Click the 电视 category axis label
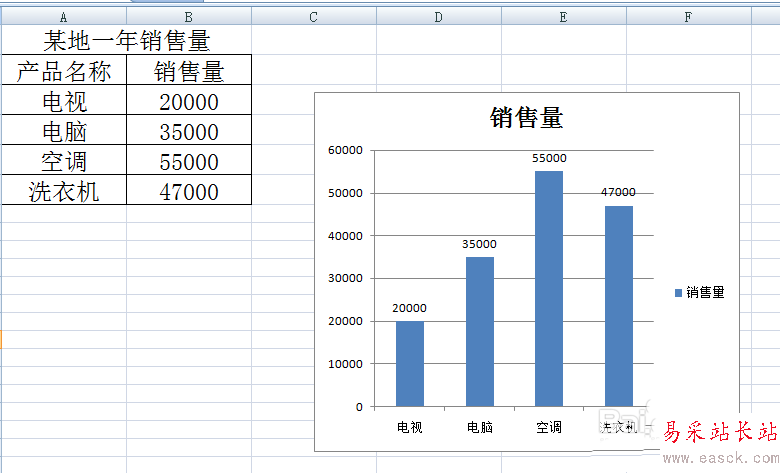The width and height of the screenshot is (780, 473). (410, 427)
